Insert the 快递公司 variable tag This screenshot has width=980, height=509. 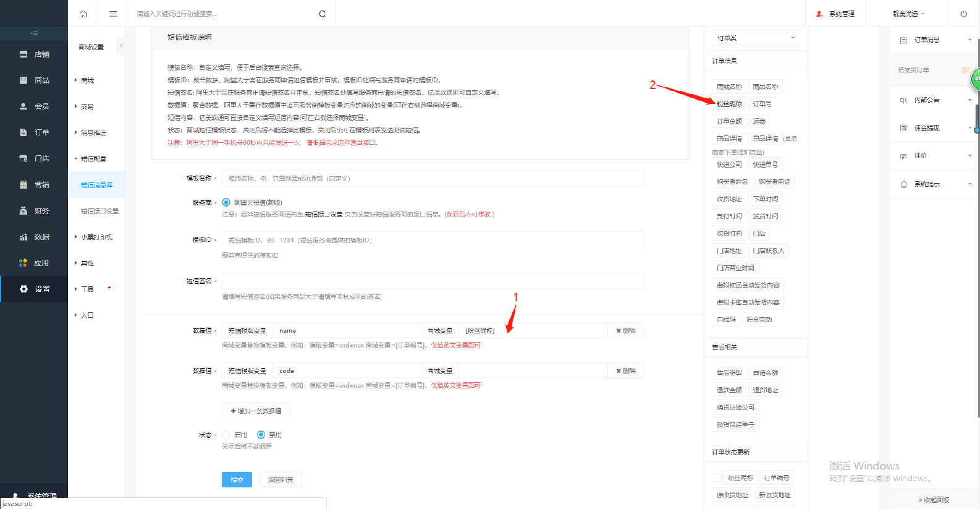(x=729, y=165)
